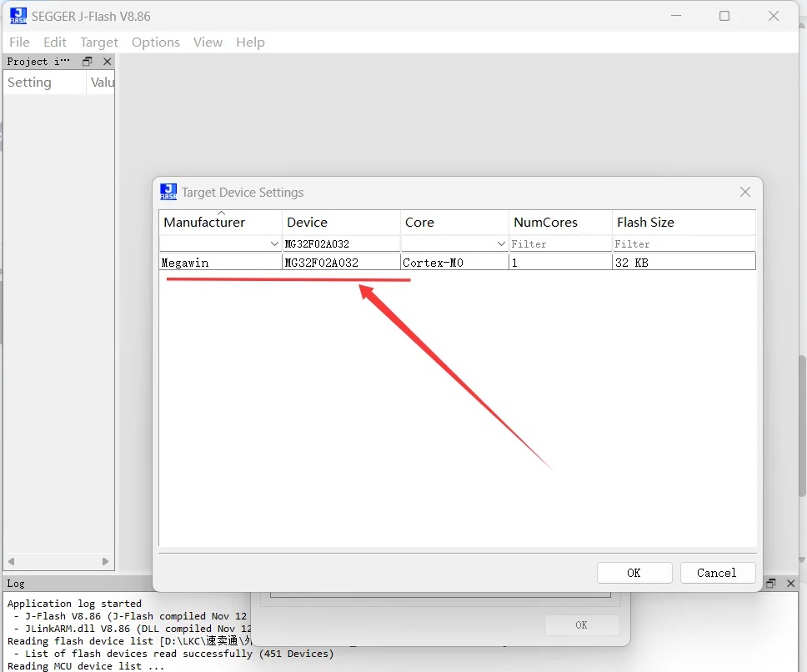This screenshot has width=807, height=672.
Task: Click left arrow of Project panel scrollbar
Action: (11, 561)
